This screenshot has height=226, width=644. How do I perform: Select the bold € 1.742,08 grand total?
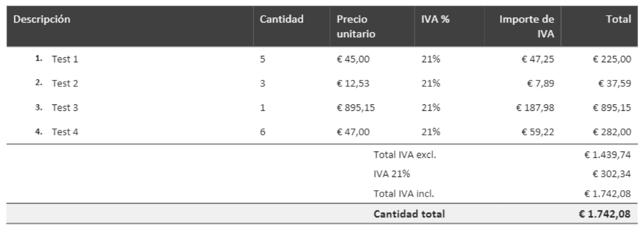click(x=607, y=214)
